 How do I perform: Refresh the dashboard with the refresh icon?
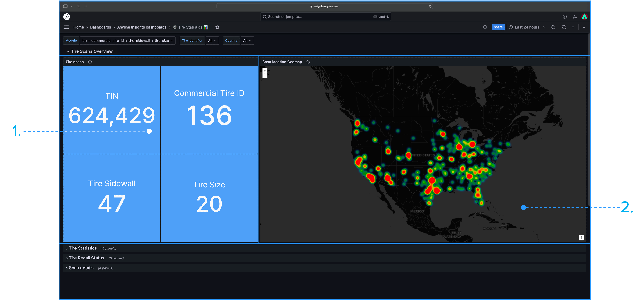pyautogui.click(x=564, y=27)
